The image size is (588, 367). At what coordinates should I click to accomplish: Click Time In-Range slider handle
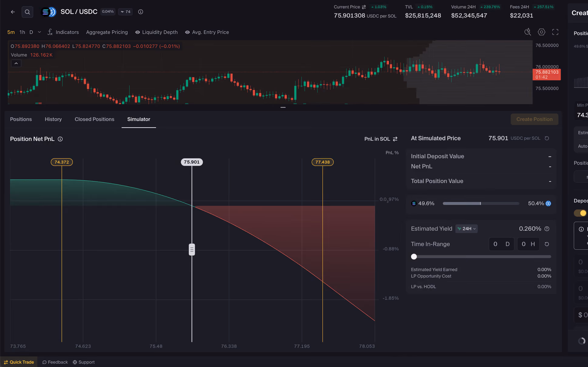(x=414, y=257)
